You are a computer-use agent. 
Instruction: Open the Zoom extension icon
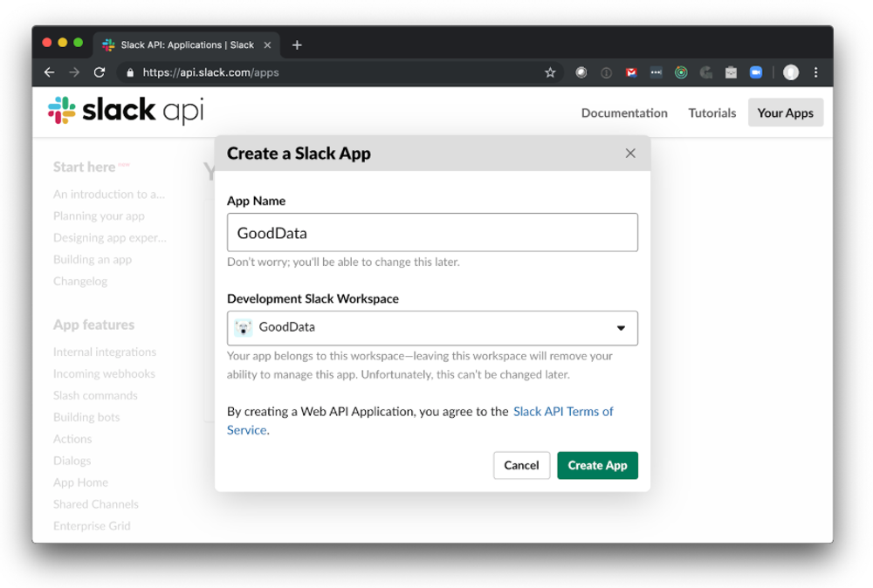tap(755, 72)
